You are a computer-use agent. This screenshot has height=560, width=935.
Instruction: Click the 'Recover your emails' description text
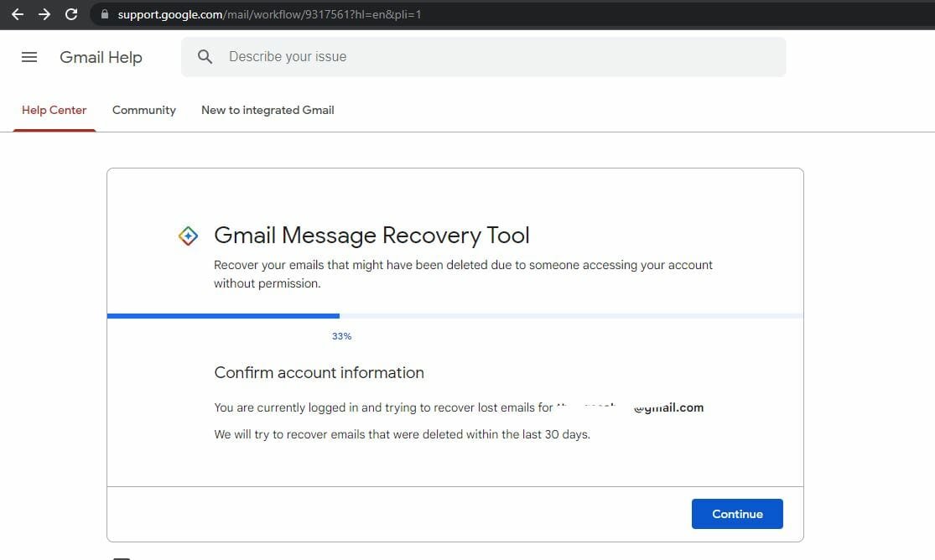(464, 274)
